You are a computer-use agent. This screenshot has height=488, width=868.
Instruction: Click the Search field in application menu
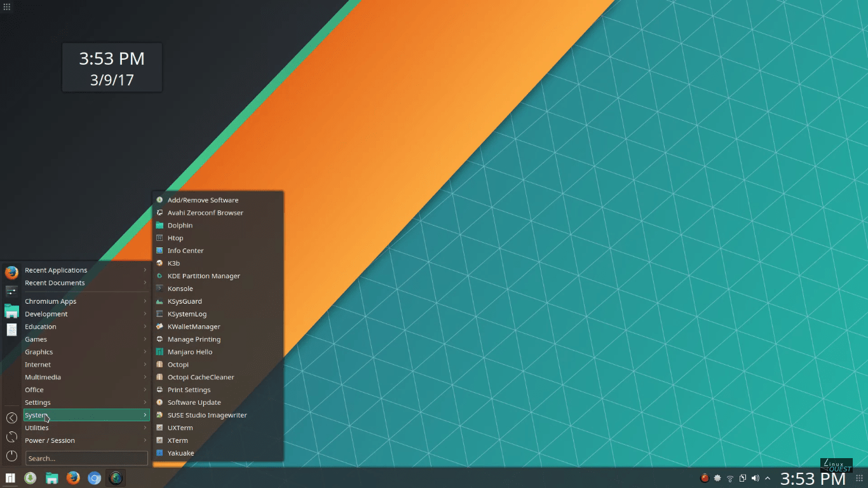point(86,458)
